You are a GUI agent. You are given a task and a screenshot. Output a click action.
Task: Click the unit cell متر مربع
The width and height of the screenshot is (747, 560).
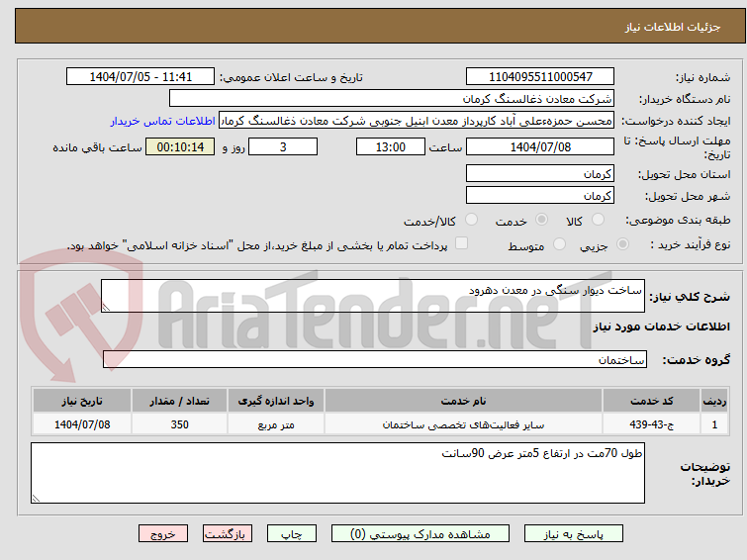[276, 424]
